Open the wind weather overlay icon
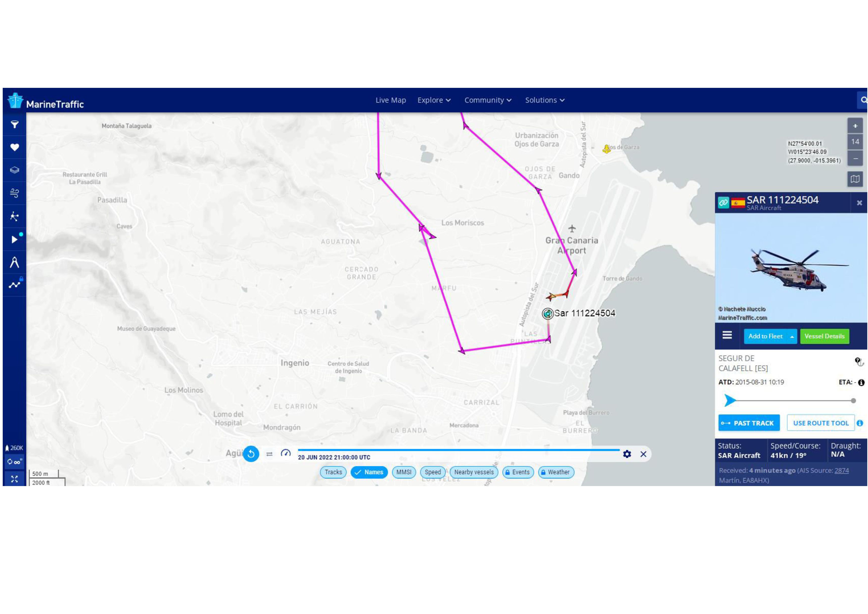 (x=14, y=193)
